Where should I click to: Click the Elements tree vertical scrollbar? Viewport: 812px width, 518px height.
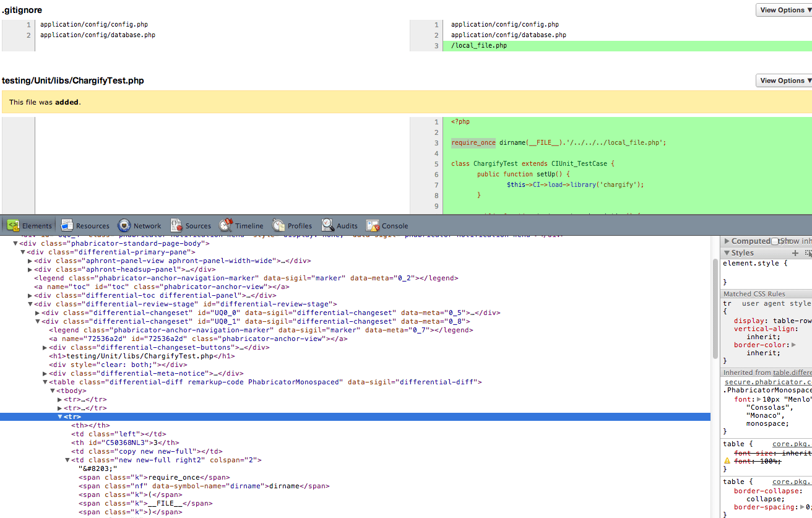715,309
